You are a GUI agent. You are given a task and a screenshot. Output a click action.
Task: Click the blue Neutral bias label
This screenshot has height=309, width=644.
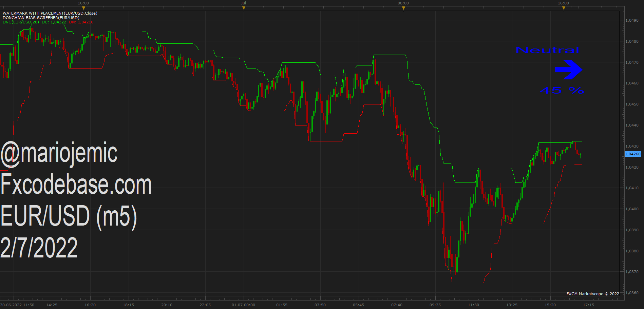point(547,50)
